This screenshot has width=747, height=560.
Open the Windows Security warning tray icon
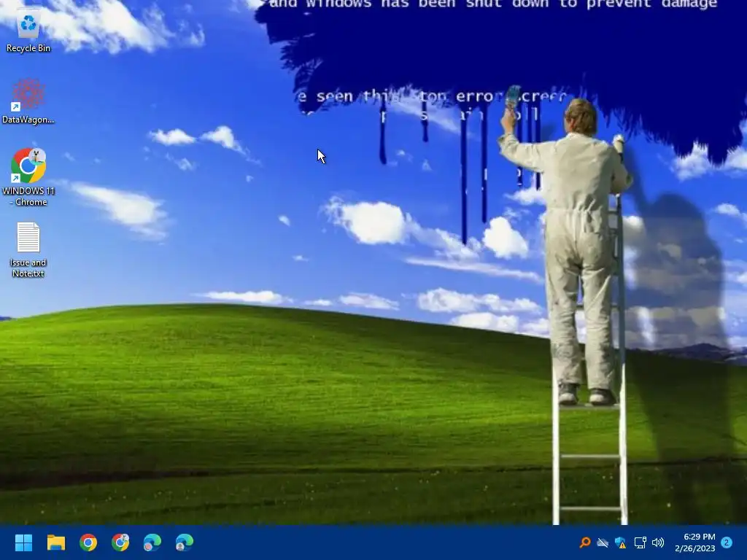[x=621, y=542]
